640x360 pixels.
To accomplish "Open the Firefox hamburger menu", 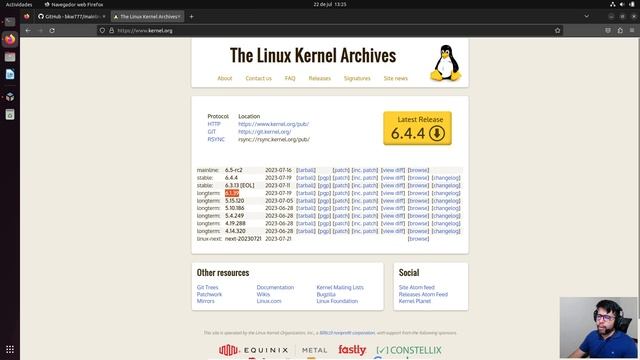I will [x=632, y=31].
